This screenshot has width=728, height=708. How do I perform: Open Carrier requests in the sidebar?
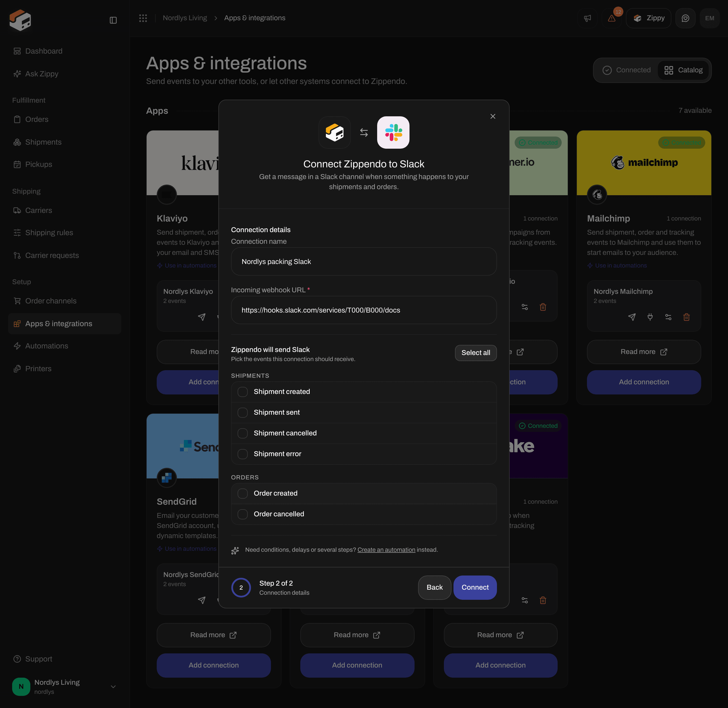[x=64, y=255]
